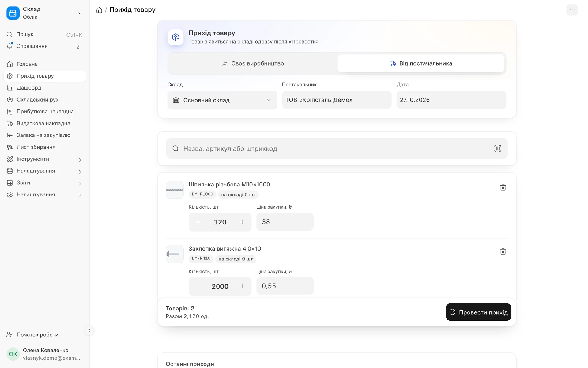Click the Постачальник field ТОВ «Кріпсталь Демо»
The width and height of the screenshot is (588, 368).
(x=337, y=100)
